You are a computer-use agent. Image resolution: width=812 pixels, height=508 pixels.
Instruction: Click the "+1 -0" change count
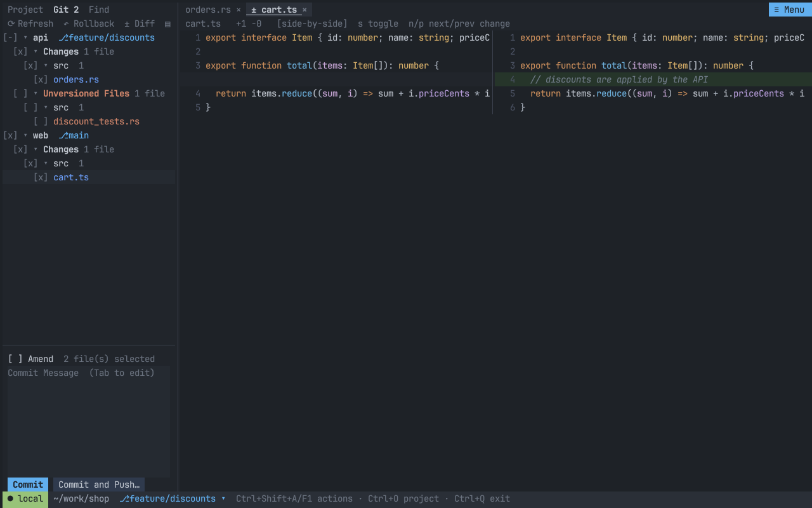click(x=249, y=23)
